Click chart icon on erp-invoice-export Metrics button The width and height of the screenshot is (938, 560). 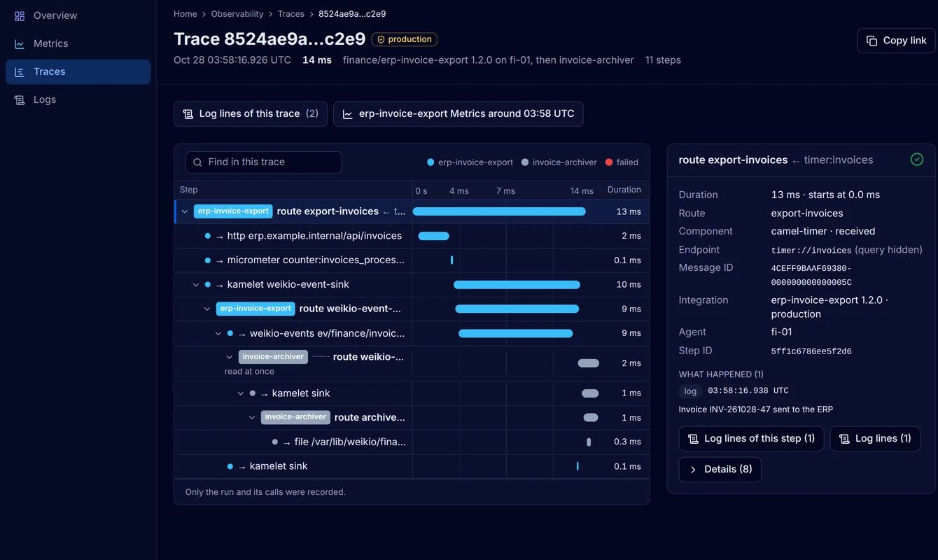point(348,114)
